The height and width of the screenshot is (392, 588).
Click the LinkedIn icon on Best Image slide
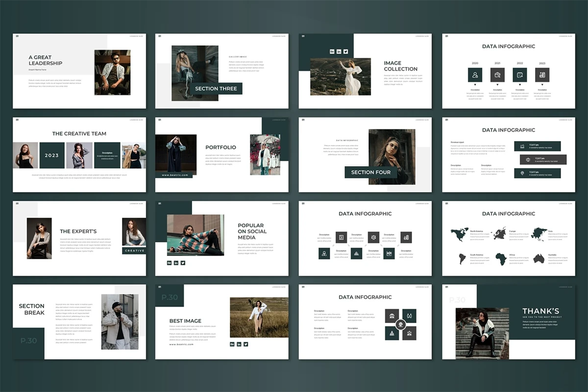(239, 344)
